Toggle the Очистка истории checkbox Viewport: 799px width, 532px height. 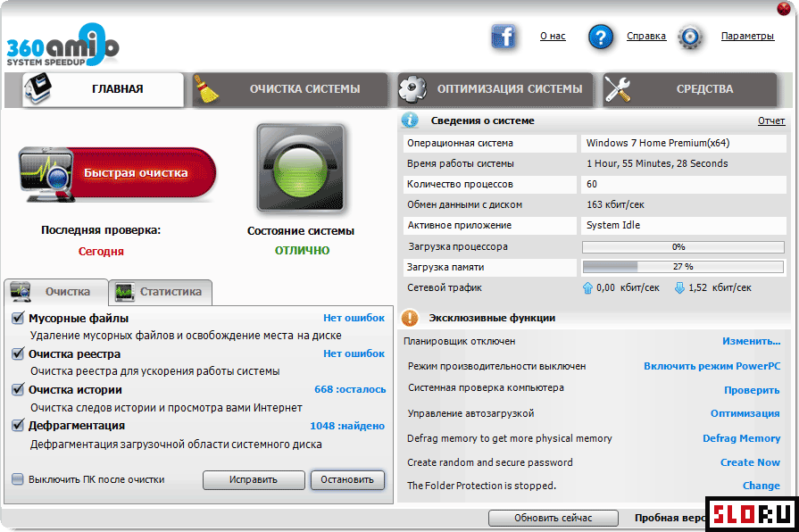pos(18,389)
